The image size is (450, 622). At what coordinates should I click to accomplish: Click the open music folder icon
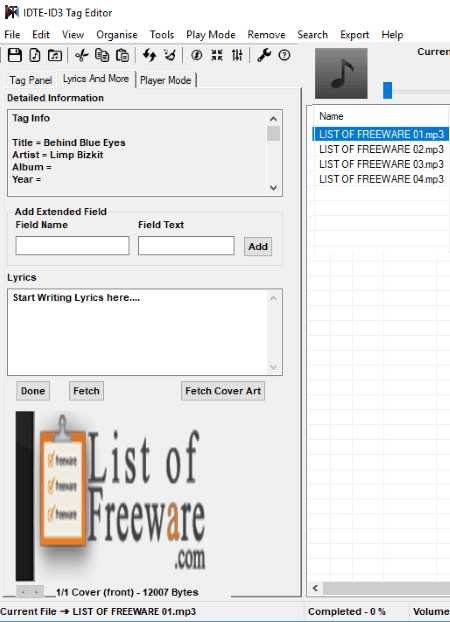pos(55,55)
